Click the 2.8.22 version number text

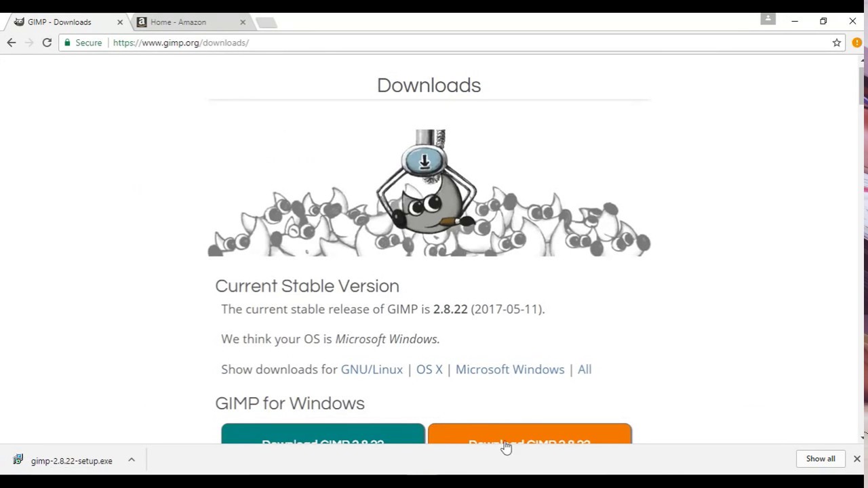(450, 309)
